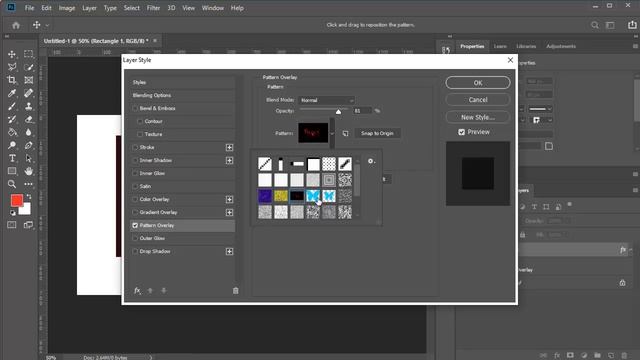
Task: Toggle the Preview checkbox
Action: [x=461, y=132]
